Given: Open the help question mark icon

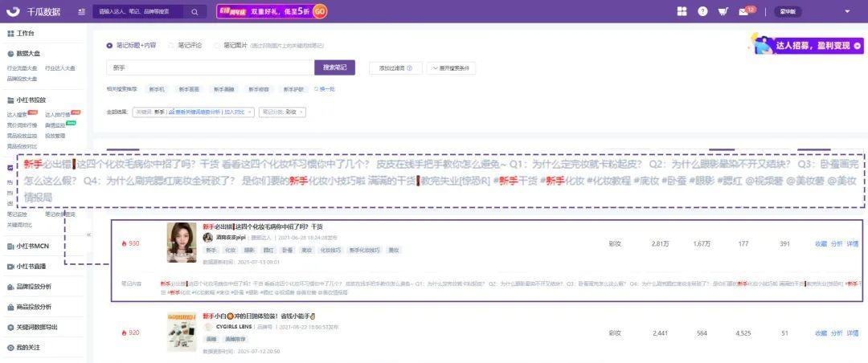Looking at the screenshot, I should 702,11.
